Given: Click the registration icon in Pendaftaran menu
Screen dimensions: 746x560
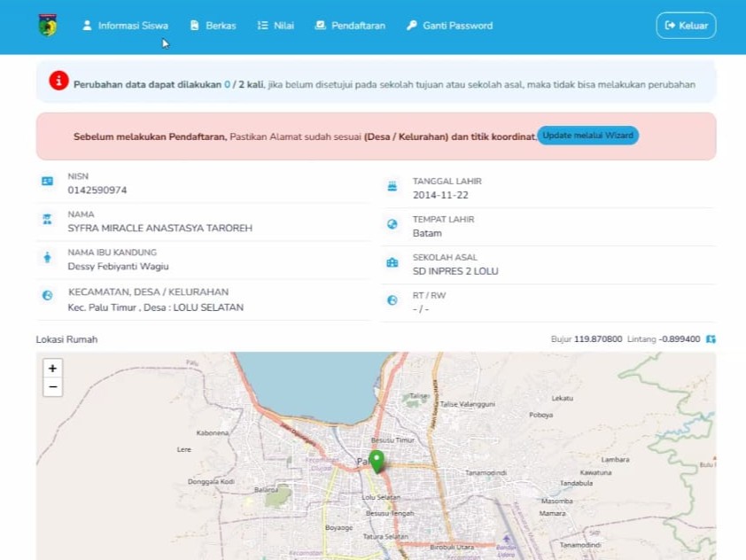Looking at the screenshot, I should click(x=320, y=26).
